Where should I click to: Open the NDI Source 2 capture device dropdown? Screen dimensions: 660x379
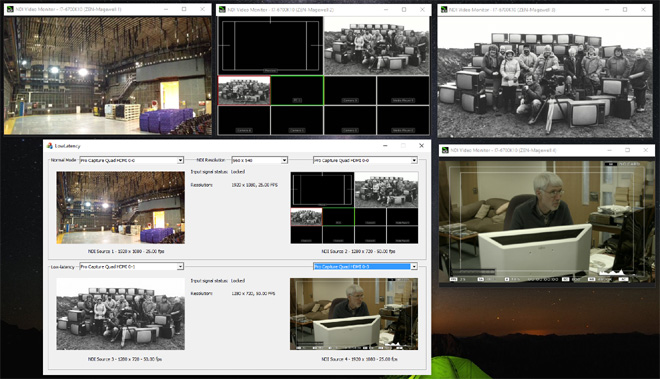pos(365,160)
